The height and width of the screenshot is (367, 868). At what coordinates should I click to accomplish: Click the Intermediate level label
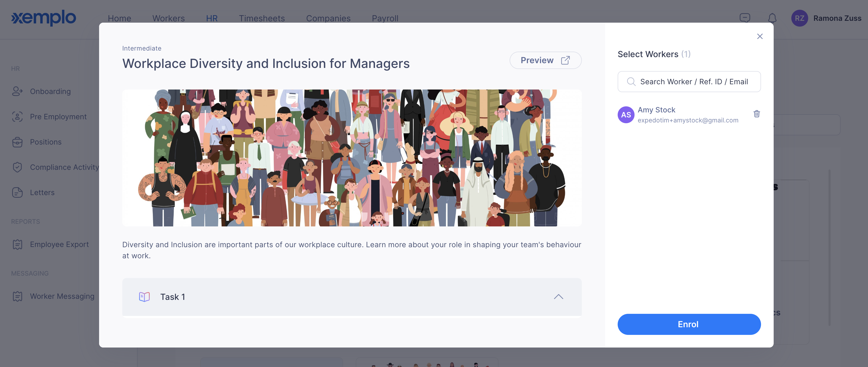pos(142,48)
